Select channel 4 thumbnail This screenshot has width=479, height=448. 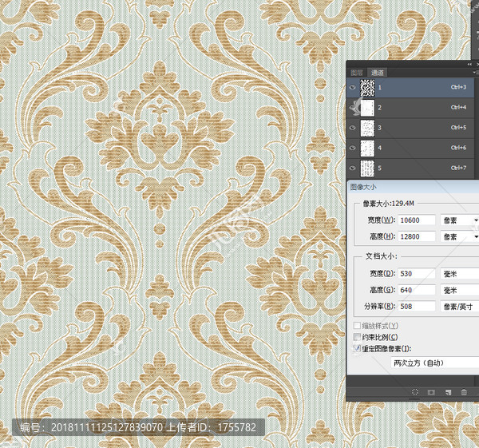coord(367,149)
